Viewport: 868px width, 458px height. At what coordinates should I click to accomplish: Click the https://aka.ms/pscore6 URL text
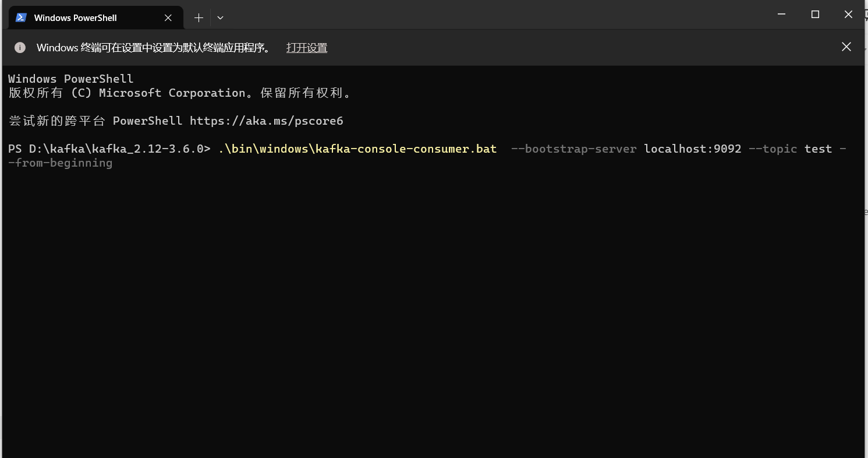[267, 121]
